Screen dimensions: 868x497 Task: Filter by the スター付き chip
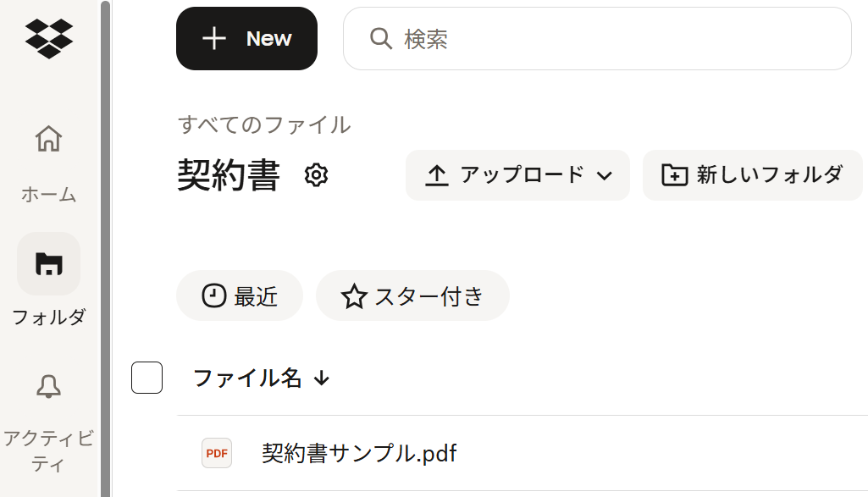412,295
